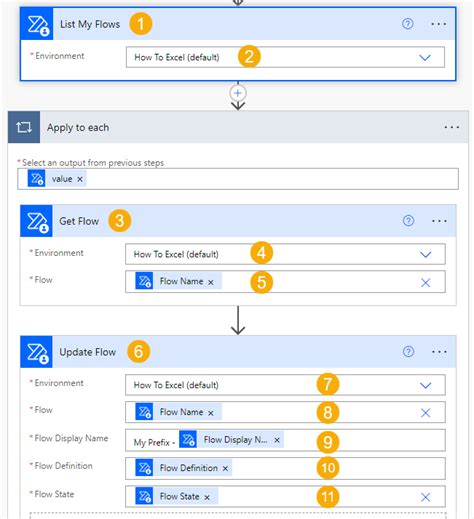474x519 pixels.
Task: Click the List My Flows connector icon
Action: click(37, 24)
